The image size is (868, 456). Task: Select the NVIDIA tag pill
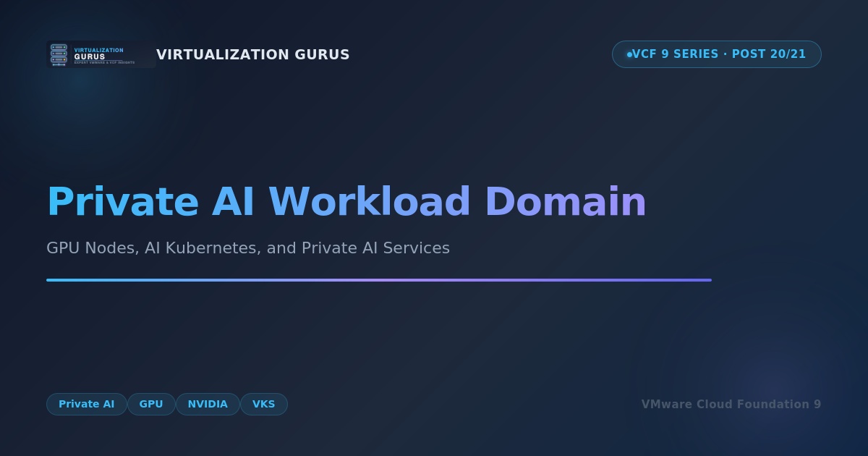point(208,404)
